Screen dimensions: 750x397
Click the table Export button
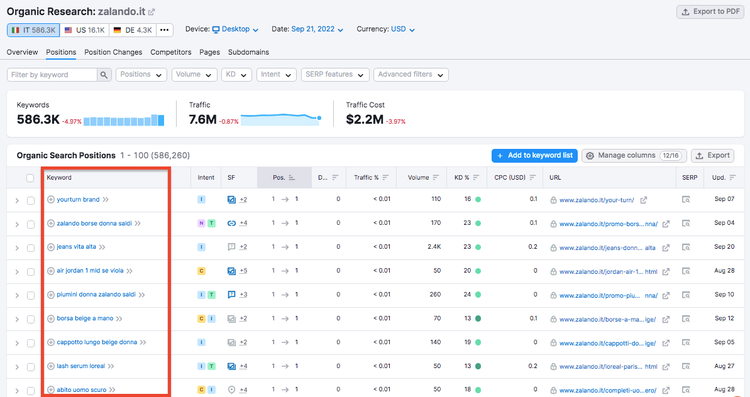[x=712, y=155]
